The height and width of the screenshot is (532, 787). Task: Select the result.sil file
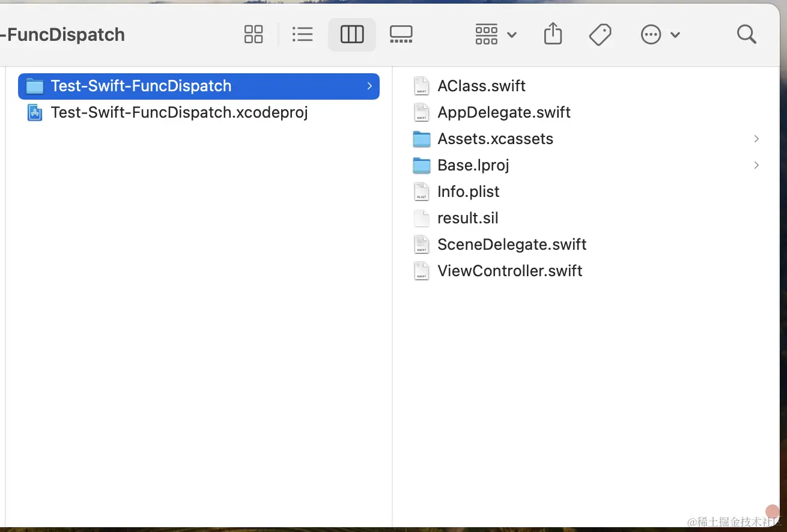(467, 218)
